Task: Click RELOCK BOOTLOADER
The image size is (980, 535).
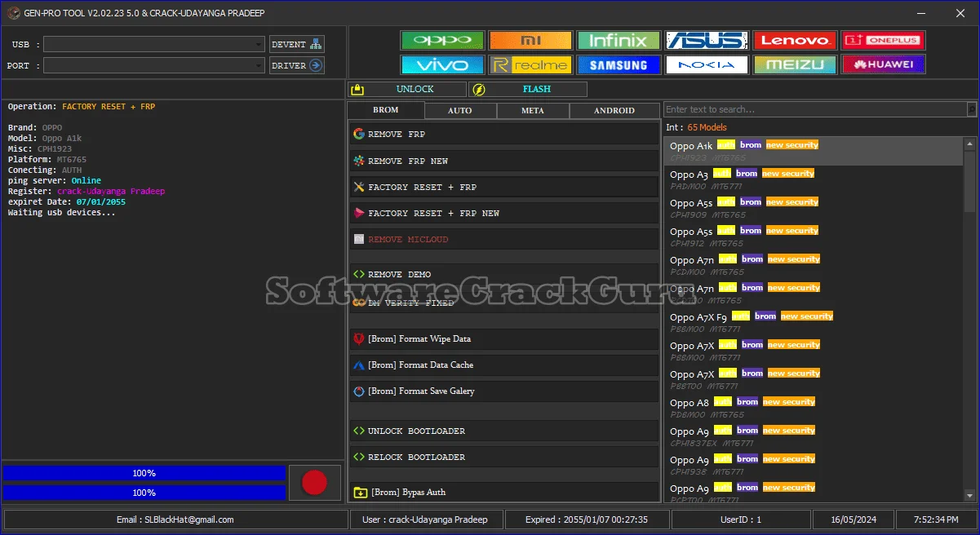Action: 504,457
